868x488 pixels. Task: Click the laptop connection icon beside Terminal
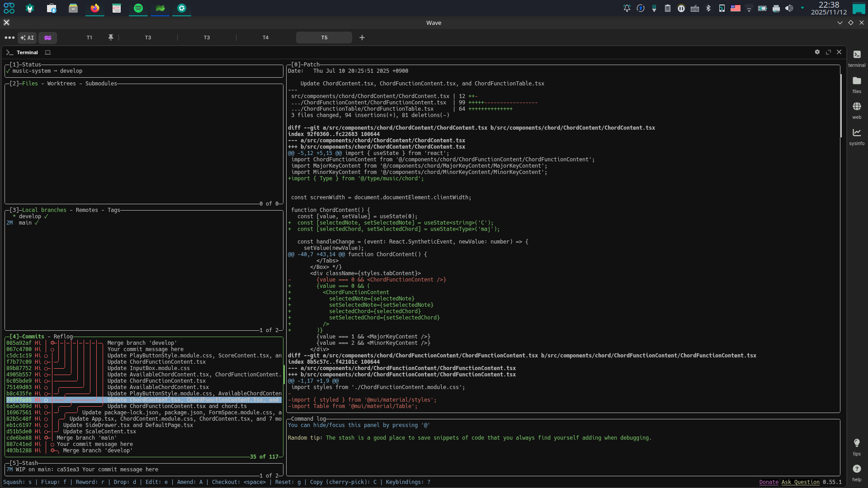[48, 53]
